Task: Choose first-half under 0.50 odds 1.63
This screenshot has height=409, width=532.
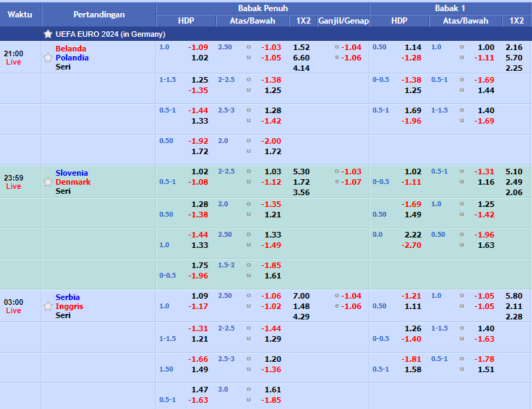Action: 486,245
